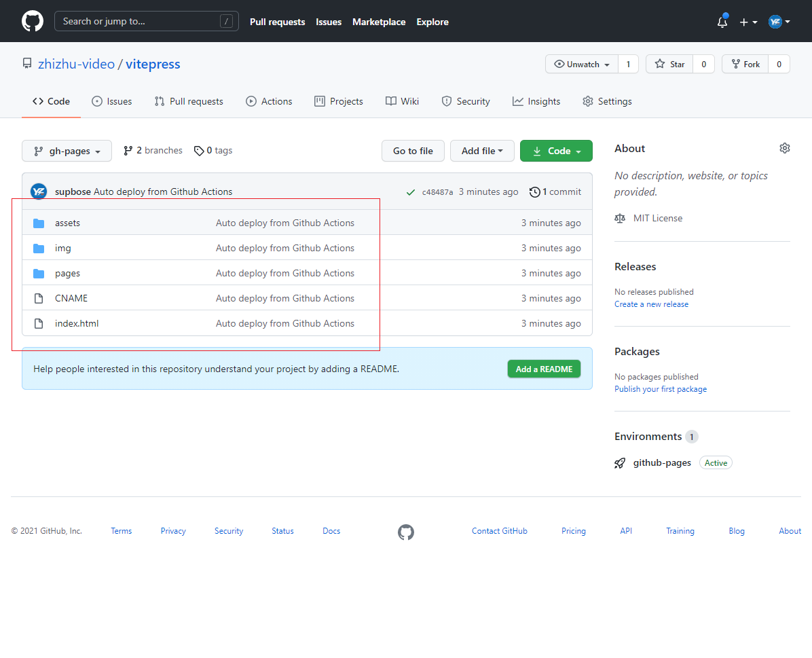The image size is (812, 658).
Task: Switch to the Settings tab
Action: tap(608, 102)
